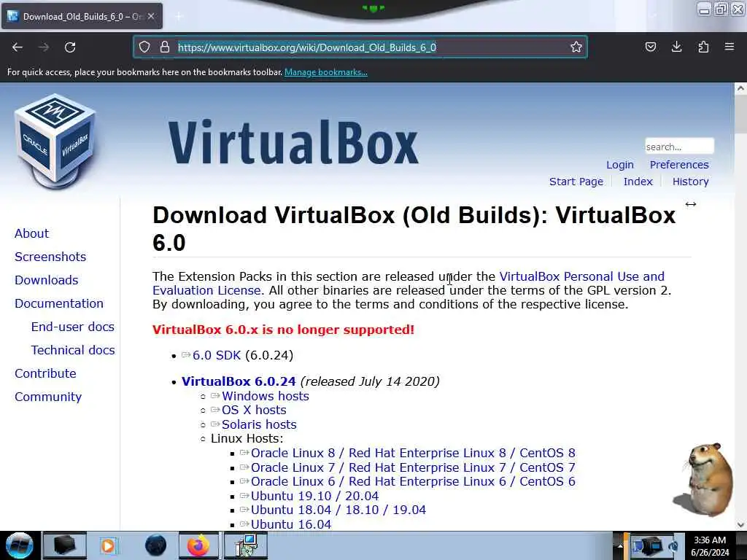
Task: Open Documentation in the sidebar
Action: pos(59,303)
